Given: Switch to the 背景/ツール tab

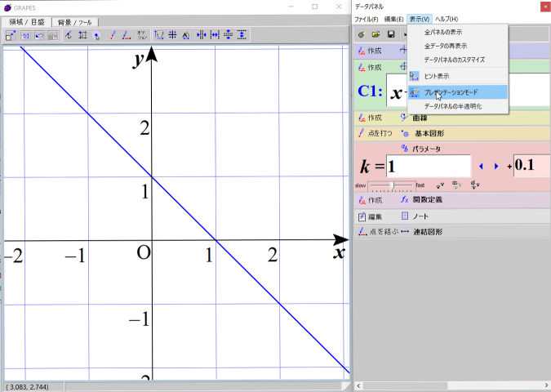Looking at the screenshot, I should coord(75,21).
